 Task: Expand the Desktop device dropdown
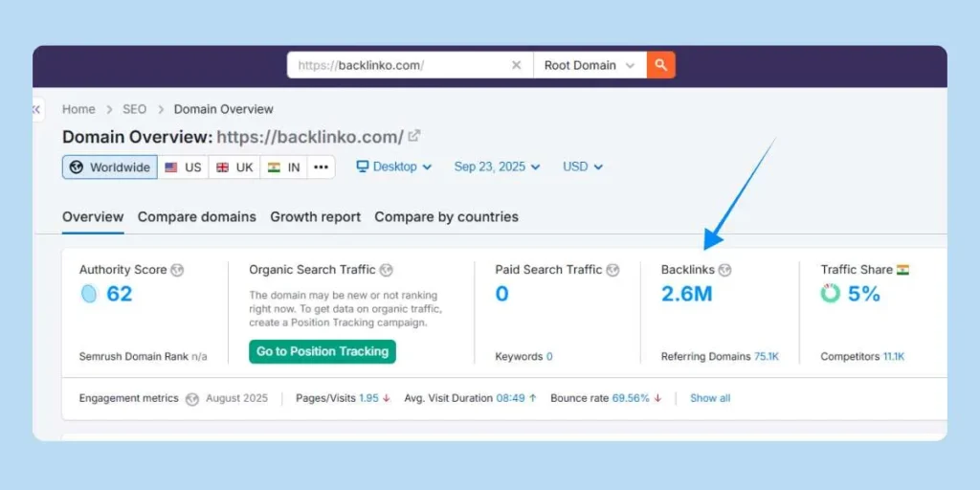click(x=394, y=167)
